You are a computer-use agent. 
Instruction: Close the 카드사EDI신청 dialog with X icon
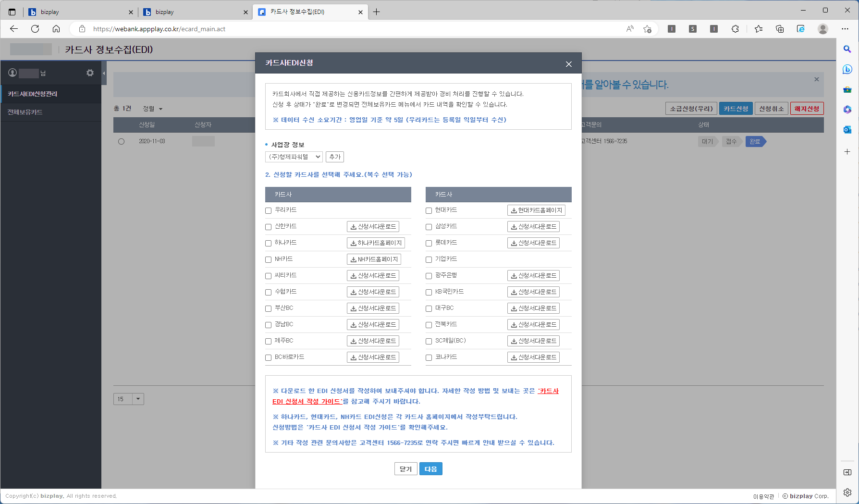tap(569, 64)
